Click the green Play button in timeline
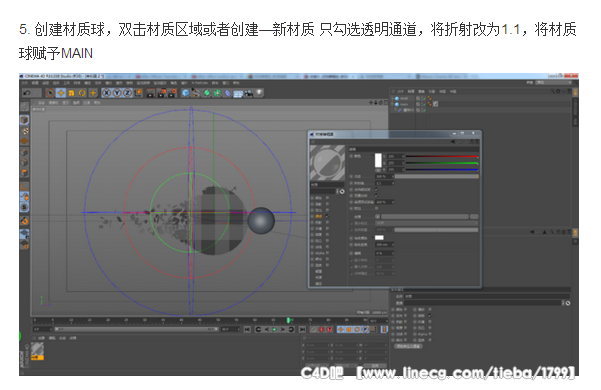 (x=274, y=329)
